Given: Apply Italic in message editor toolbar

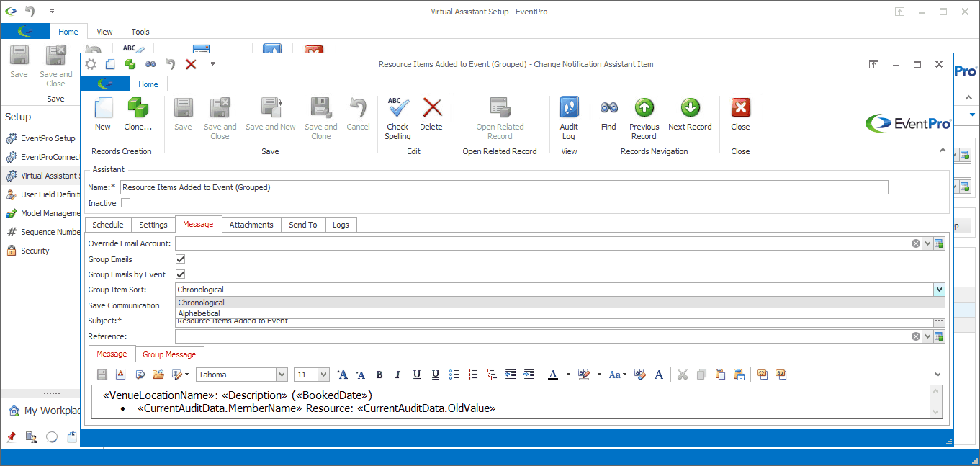Looking at the screenshot, I should [397, 375].
